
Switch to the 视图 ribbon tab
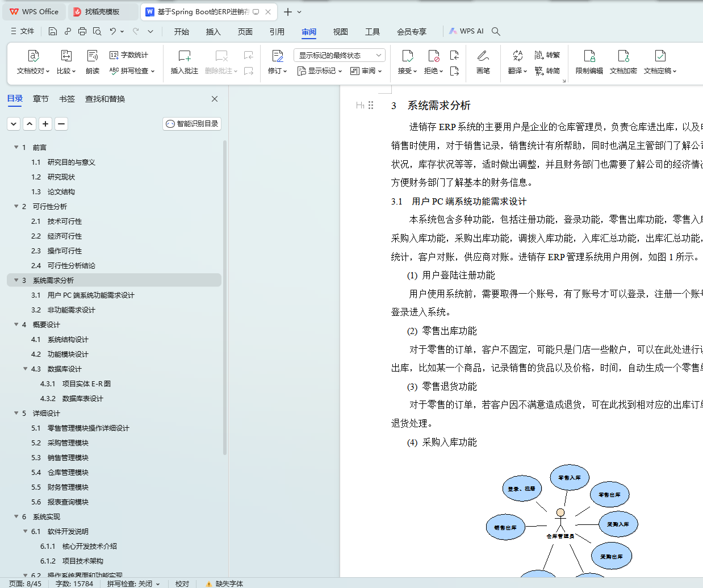(341, 32)
